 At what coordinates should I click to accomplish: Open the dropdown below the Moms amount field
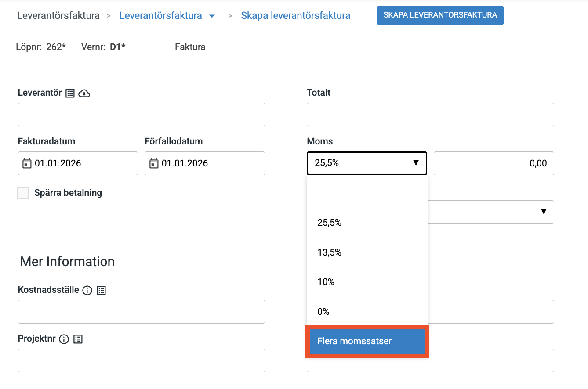click(x=543, y=212)
